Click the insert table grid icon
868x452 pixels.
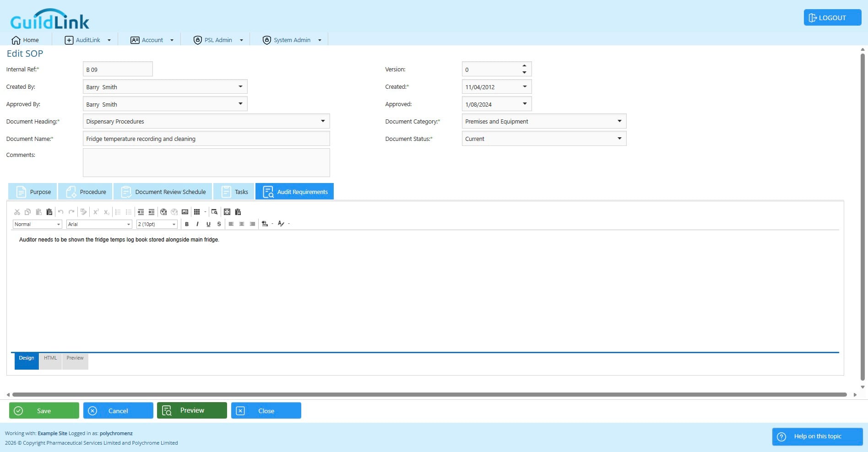197,212
